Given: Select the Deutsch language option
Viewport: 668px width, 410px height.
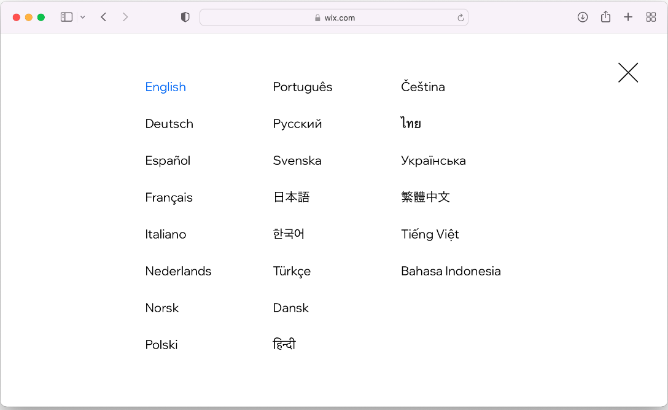Looking at the screenshot, I should click(169, 124).
